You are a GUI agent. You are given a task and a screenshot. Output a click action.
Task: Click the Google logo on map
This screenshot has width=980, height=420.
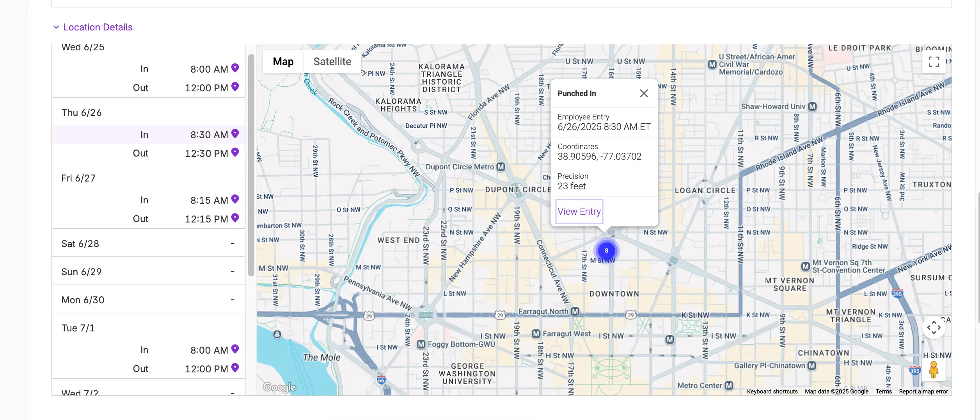tap(280, 387)
